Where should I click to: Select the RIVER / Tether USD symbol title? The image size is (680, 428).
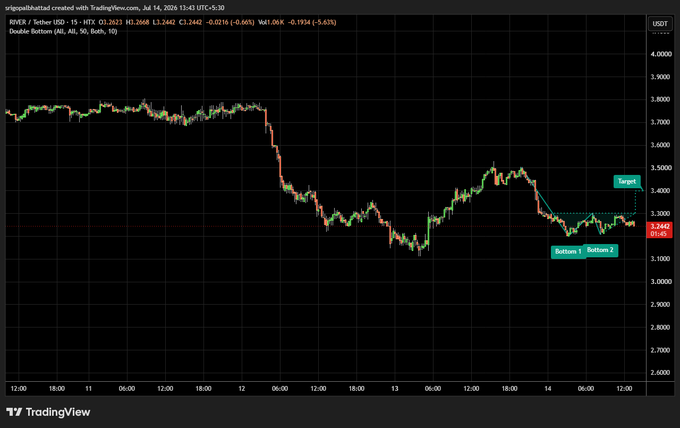[37, 22]
